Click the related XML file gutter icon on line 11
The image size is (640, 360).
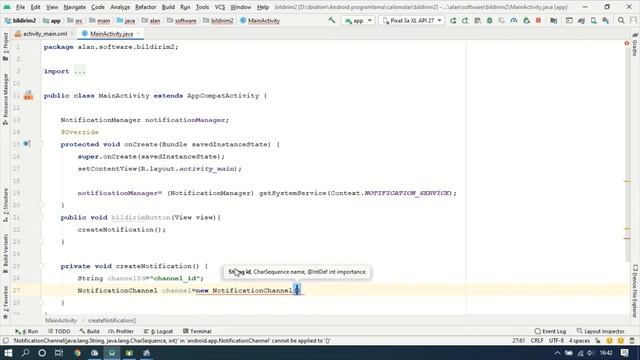pyautogui.click(x=28, y=96)
